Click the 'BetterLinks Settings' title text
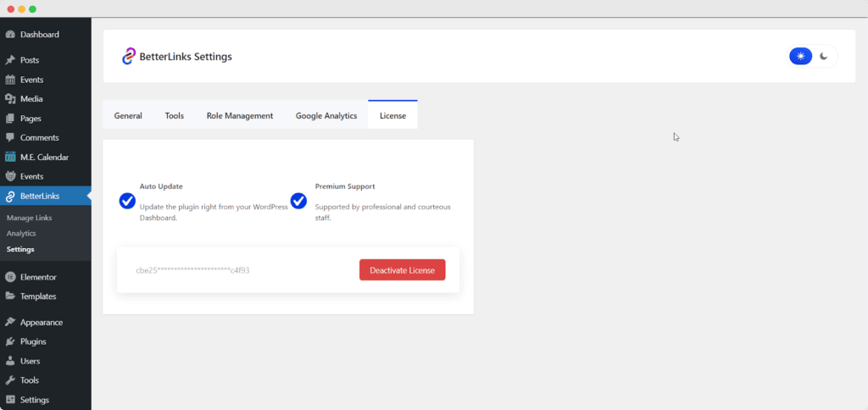 [186, 57]
